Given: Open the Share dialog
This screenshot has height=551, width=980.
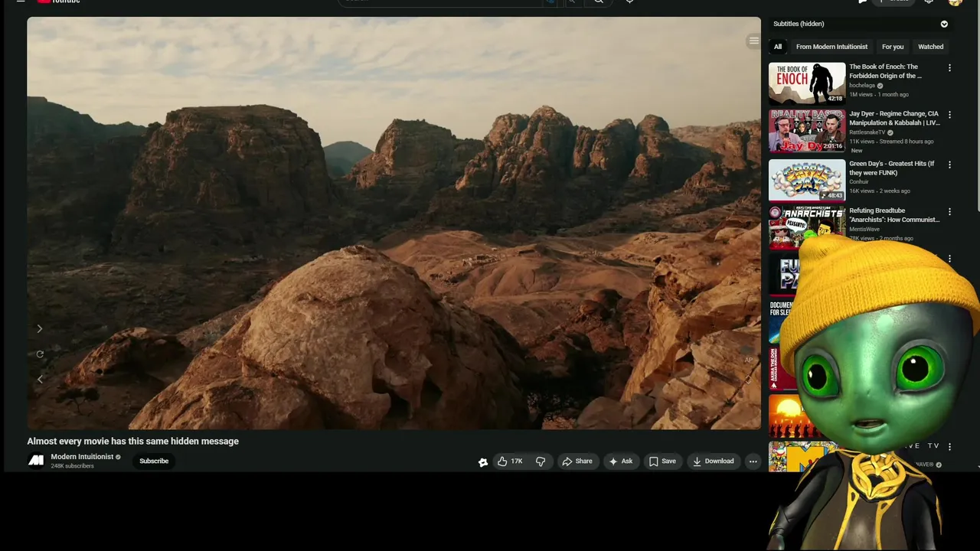Looking at the screenshot, I should coord(577,461).
